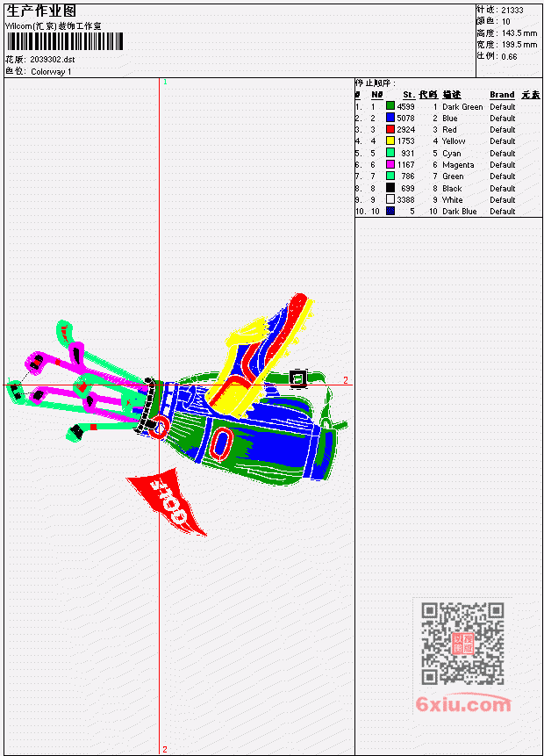
Task: Pick the Magenta color swatch in row 6
Action: click(x=390, y=164)
